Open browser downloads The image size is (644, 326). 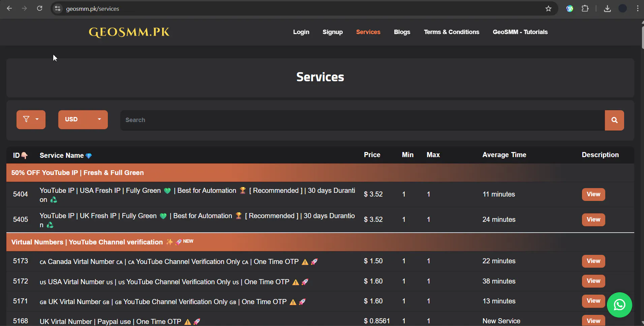tap(607, 9)
